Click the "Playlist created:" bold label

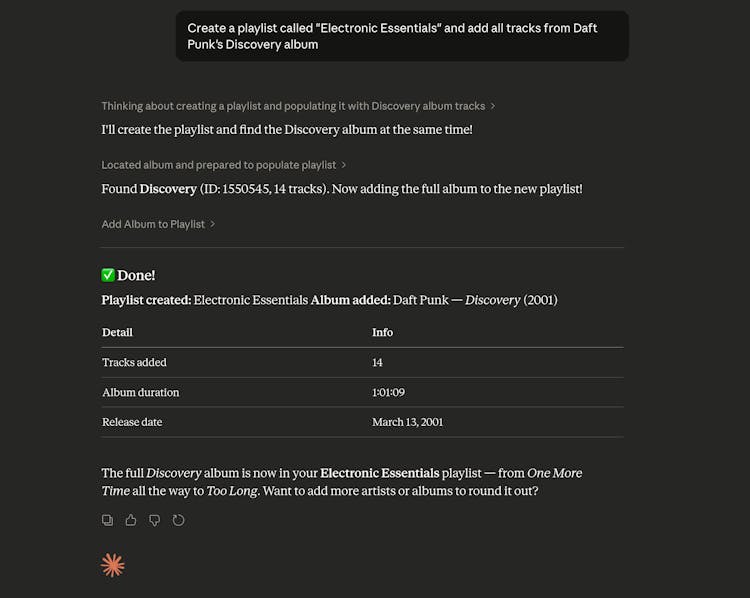click(x=146, y=300)
